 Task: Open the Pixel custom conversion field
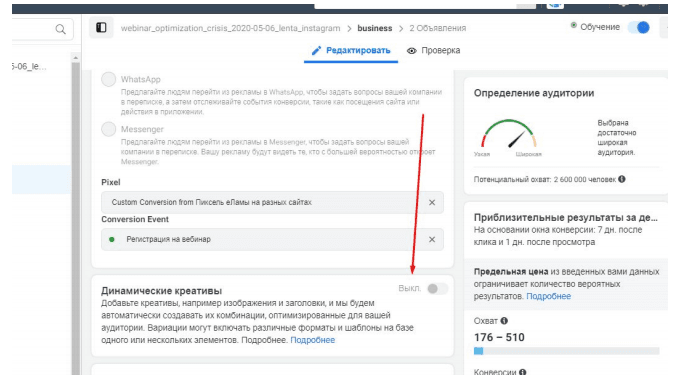[272, 202]
